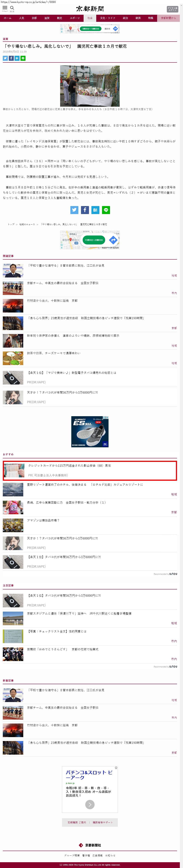Open the スポーツ navigation tab

(75, 18)
